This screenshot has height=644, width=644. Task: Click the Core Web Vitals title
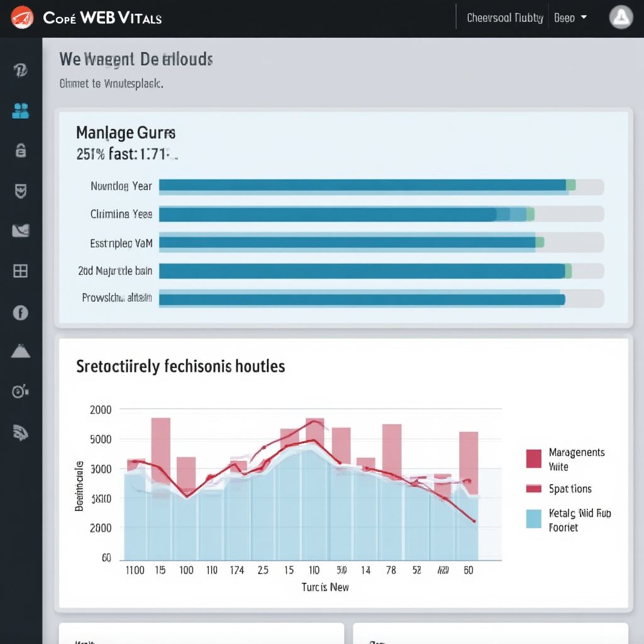102,18
